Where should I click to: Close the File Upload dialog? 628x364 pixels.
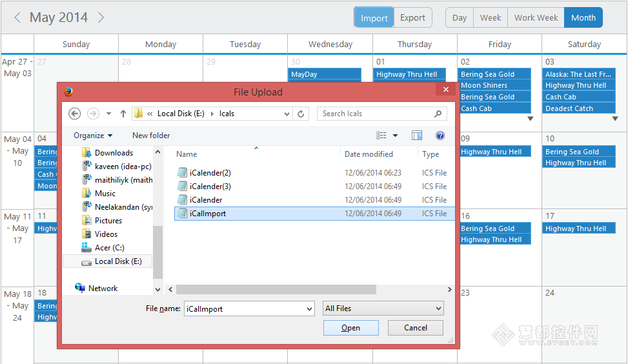[446, 89]
